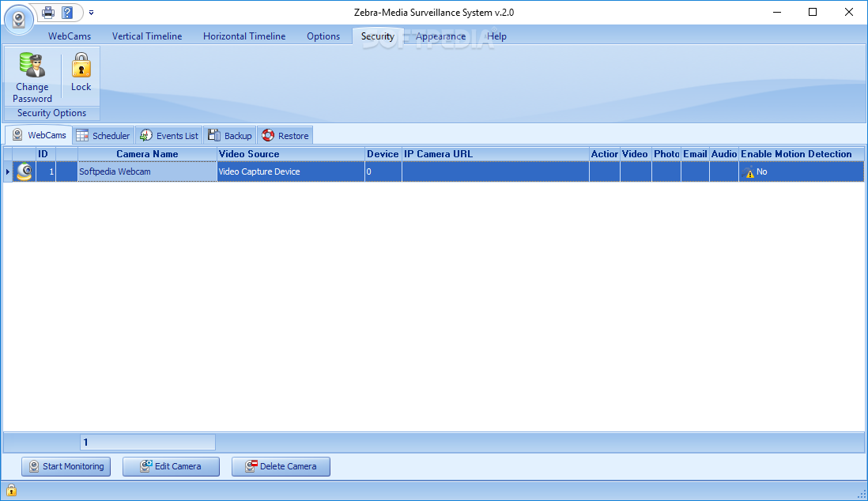The image size is (868, 501).
Task: Click the webcam application orb button
Action: pyautogui.click(x=19, y=20)
